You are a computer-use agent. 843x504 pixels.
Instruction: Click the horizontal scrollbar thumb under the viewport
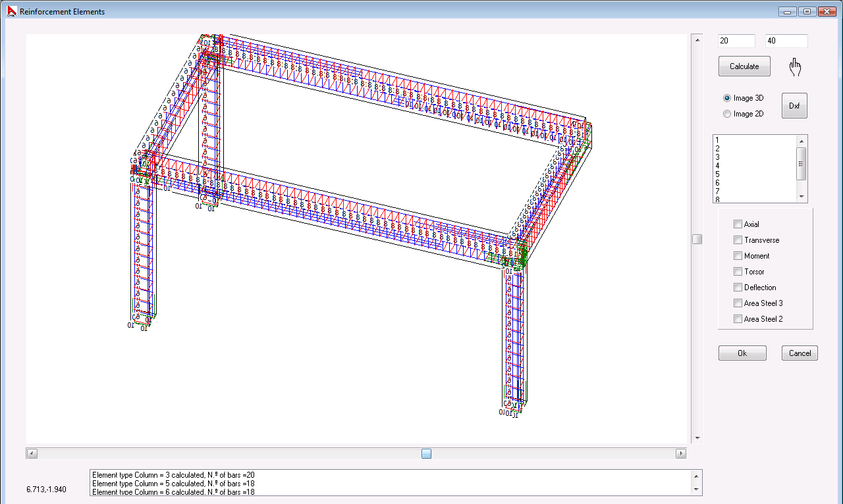pos(426,453)
